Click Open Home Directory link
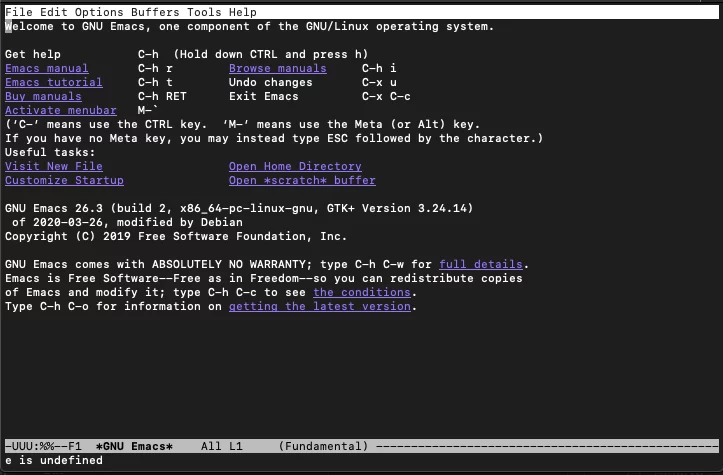The height and width of the screenshot is (475, 723). (x=295, y=166)
